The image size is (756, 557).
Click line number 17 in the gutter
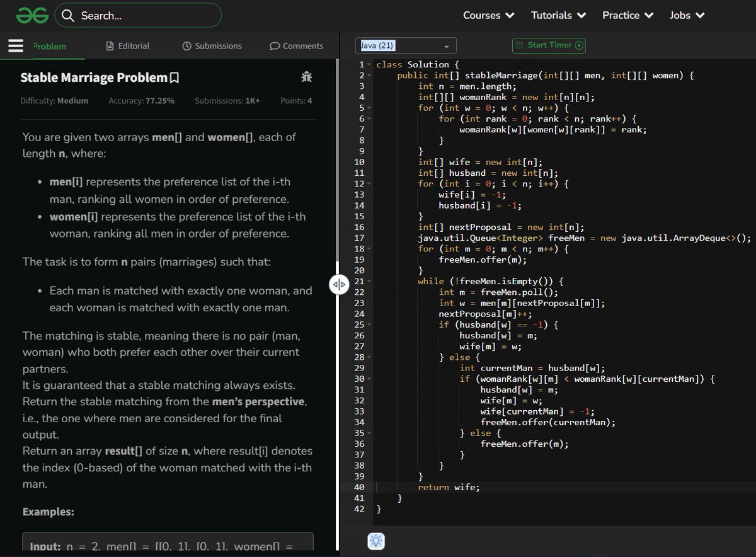pos(360,238)
